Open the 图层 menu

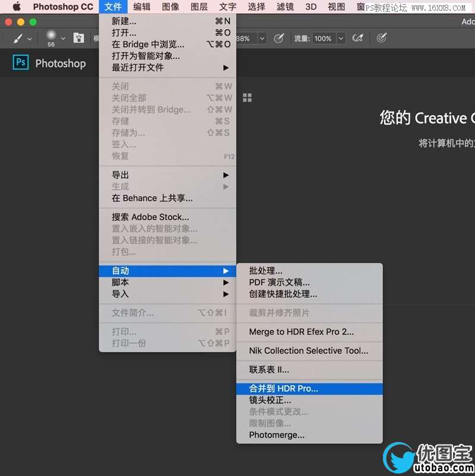[x=199, y=7]
